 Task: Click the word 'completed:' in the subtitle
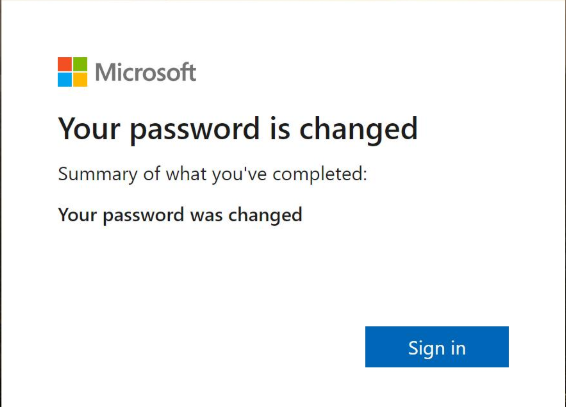click(x=320, y=175)
